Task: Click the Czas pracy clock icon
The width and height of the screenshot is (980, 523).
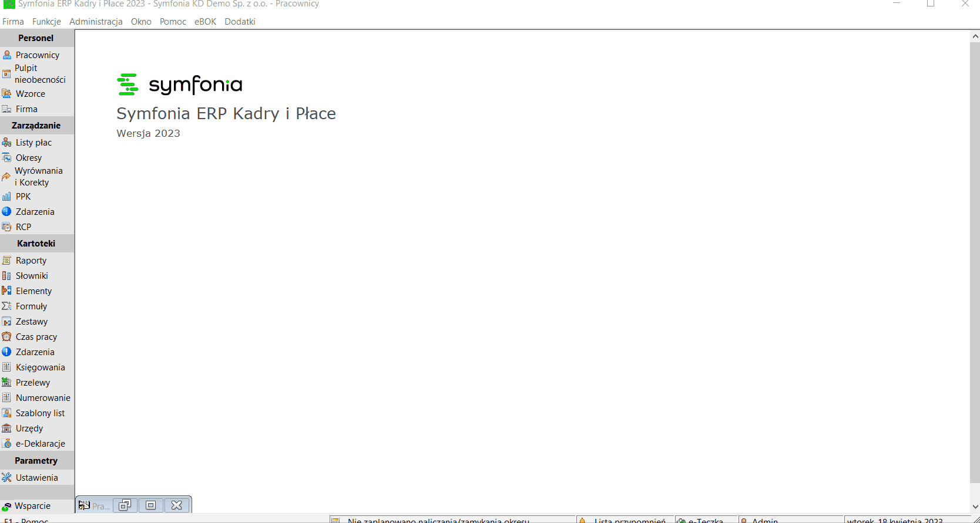Action: pyautogui.click(x=7, y=336)
